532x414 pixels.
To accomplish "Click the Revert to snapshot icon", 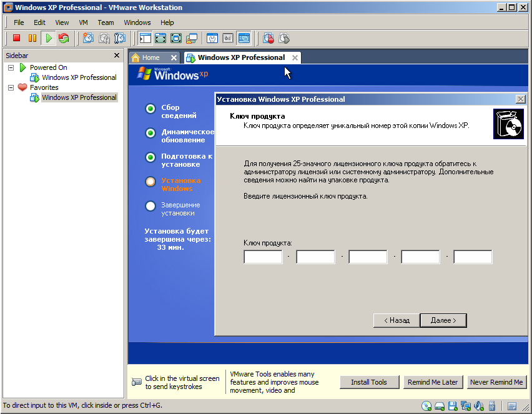I will coord(104,38).
